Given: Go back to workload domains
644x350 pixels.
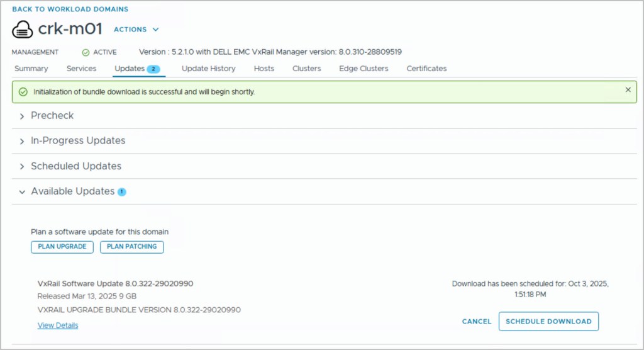Looking at the screenshot, I should 70,9.
